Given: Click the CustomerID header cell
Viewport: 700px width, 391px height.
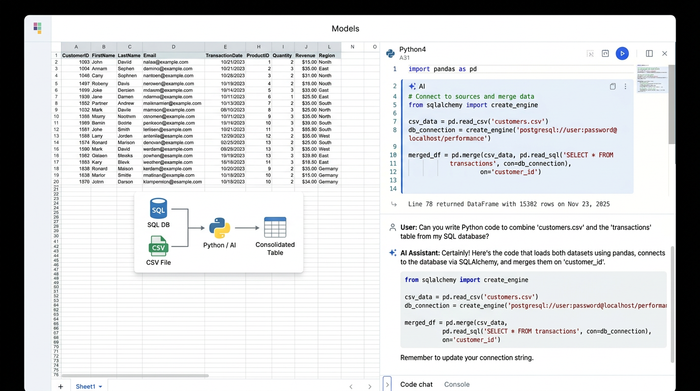Looking at the screenshot, I should pyautogui.click(x=76, y=55).
